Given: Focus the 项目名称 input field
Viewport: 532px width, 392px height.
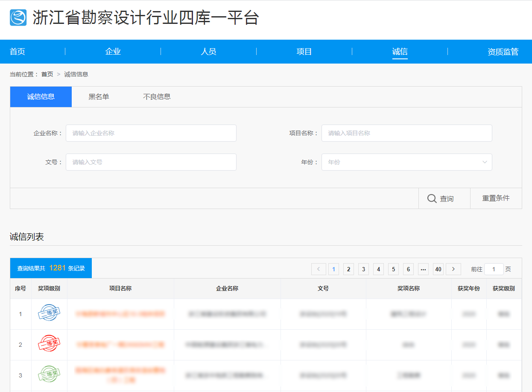Looking at the screenshot, I should click(x=406, y=133).
